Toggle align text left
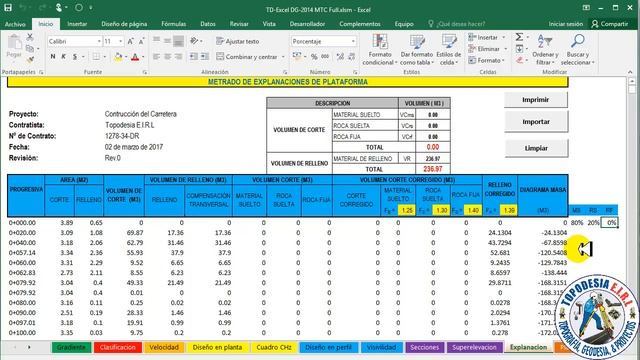 click(x=156, y=57)
